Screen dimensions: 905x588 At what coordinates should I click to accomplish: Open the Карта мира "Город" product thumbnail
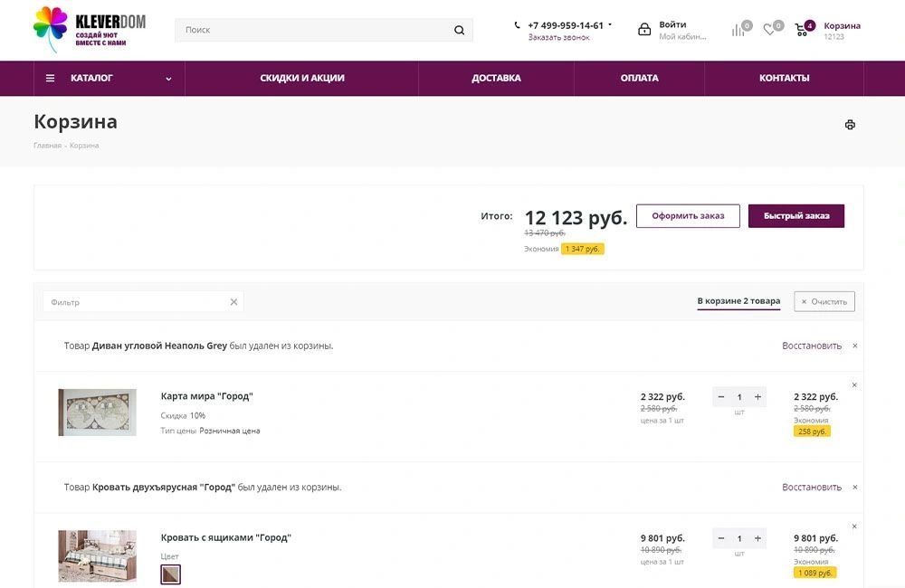[98, 413]
